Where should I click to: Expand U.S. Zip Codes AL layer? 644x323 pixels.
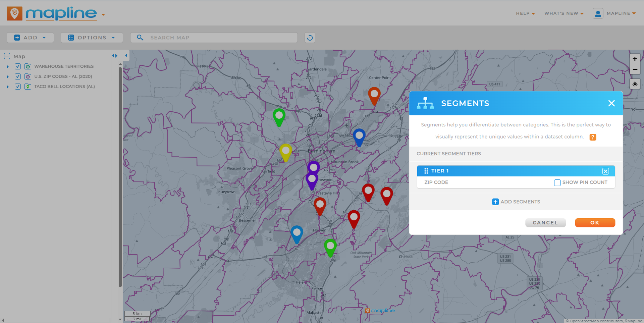pos(7,77)
